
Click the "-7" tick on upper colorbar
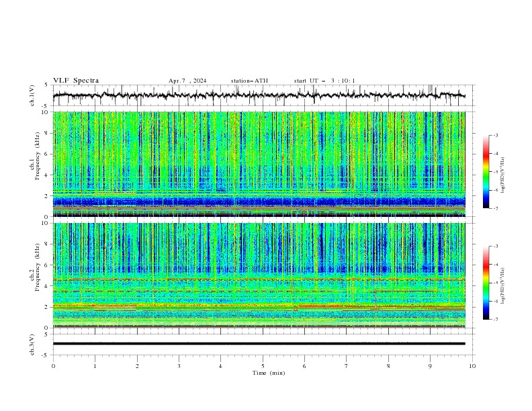click(495, 209)
